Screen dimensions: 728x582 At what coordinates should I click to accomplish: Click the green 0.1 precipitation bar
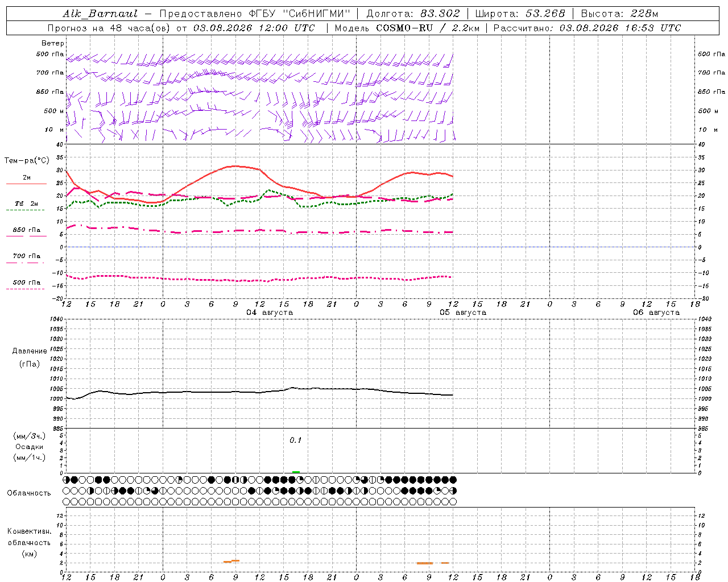(x=296, y=472)
